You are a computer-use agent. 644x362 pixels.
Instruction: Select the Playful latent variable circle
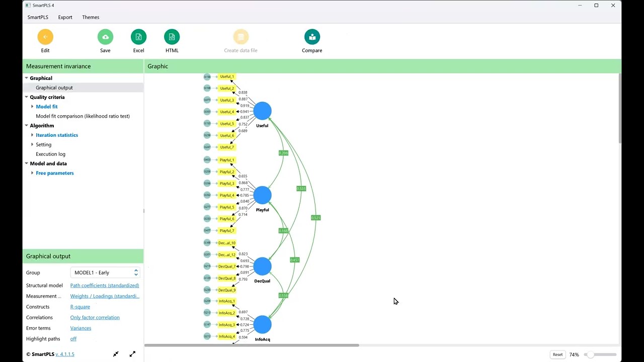click(x=262, y=195)
